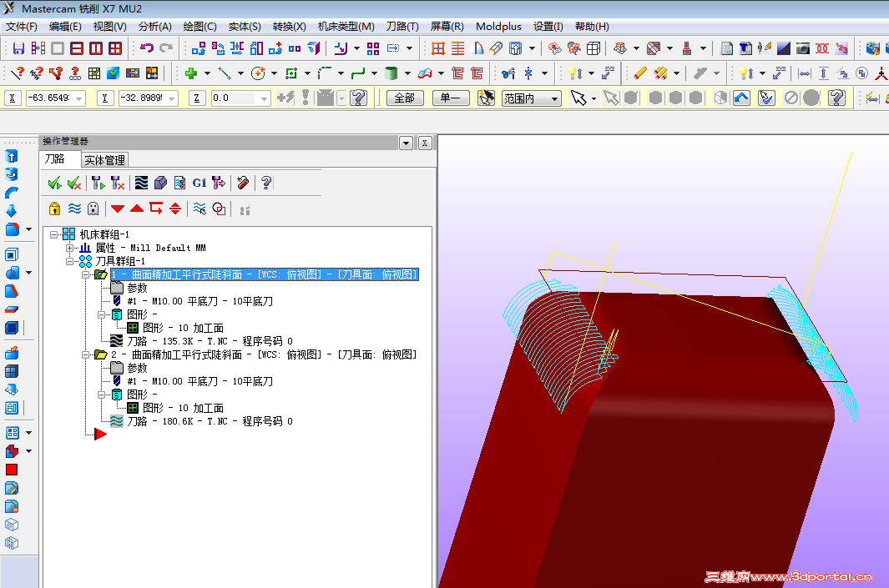Click the G1 post process icon

tap(199, 183)
